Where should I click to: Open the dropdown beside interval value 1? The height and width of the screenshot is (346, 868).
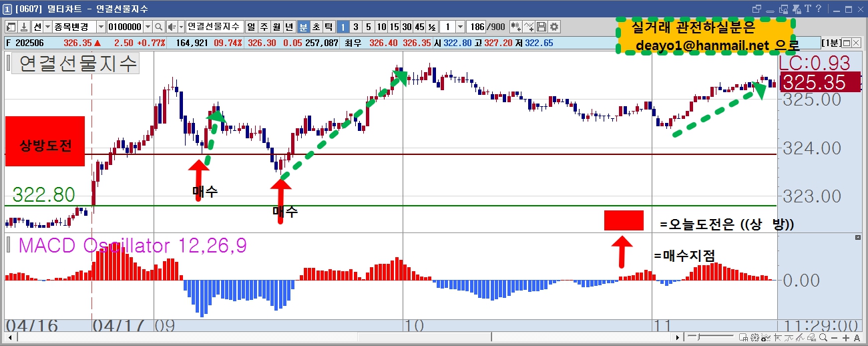[x=460, y=27]
